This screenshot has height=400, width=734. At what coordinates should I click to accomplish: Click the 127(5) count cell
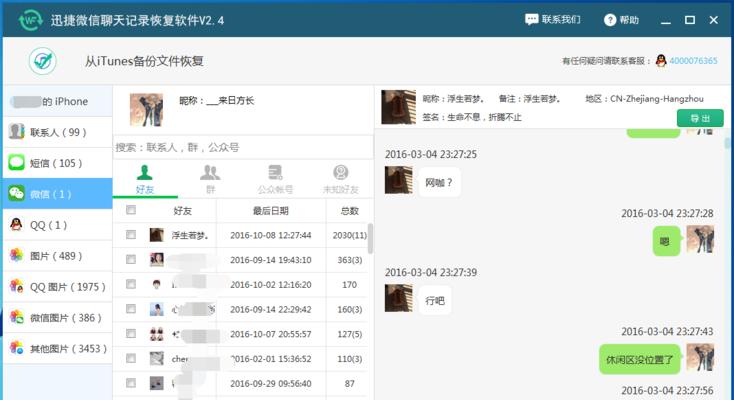(x=349, y=334)
